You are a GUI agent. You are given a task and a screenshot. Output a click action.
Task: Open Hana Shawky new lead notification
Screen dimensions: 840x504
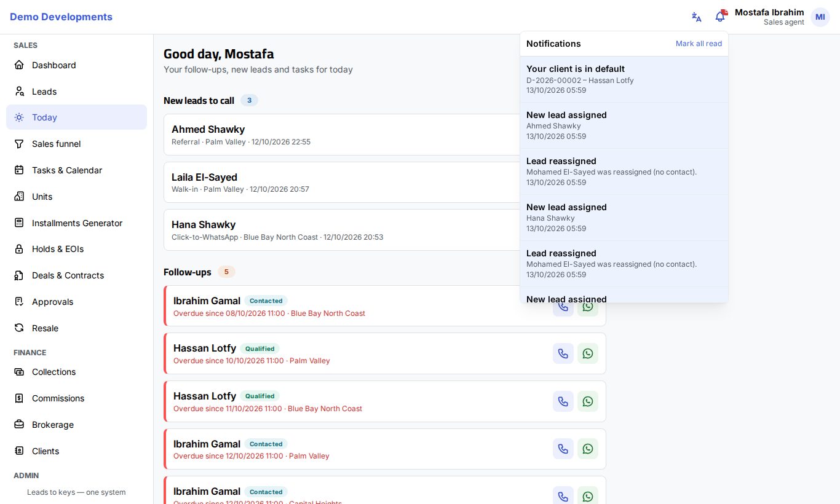point(624,218)
